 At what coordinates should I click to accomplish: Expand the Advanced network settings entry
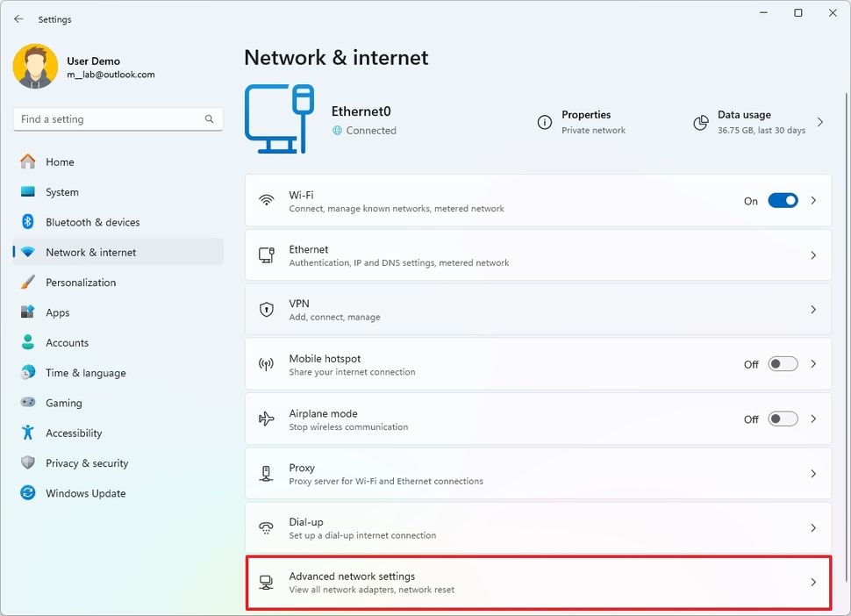(x=537, y=582)
